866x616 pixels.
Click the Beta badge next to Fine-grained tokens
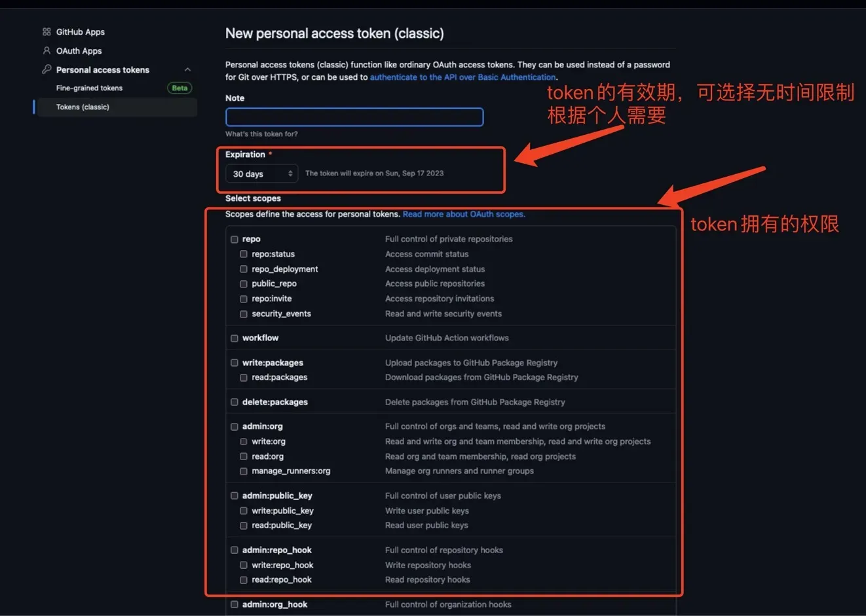179,88
